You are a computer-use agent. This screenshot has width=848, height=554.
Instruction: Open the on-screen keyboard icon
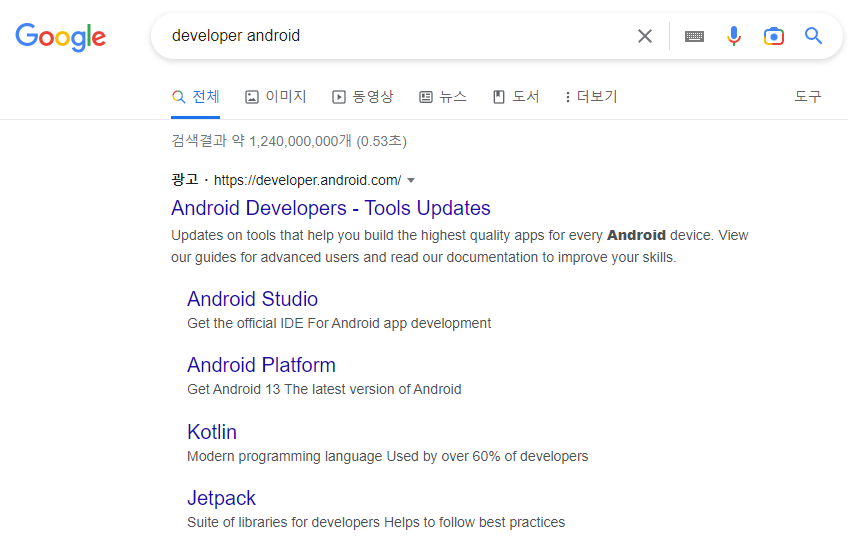(694, 36)
